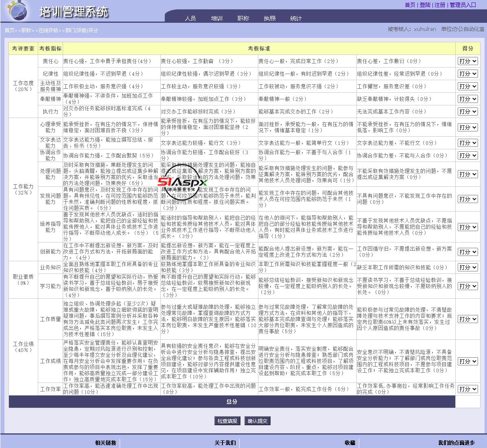Open the 培训 menu tab
487x448 pixels.
(216, 18)
